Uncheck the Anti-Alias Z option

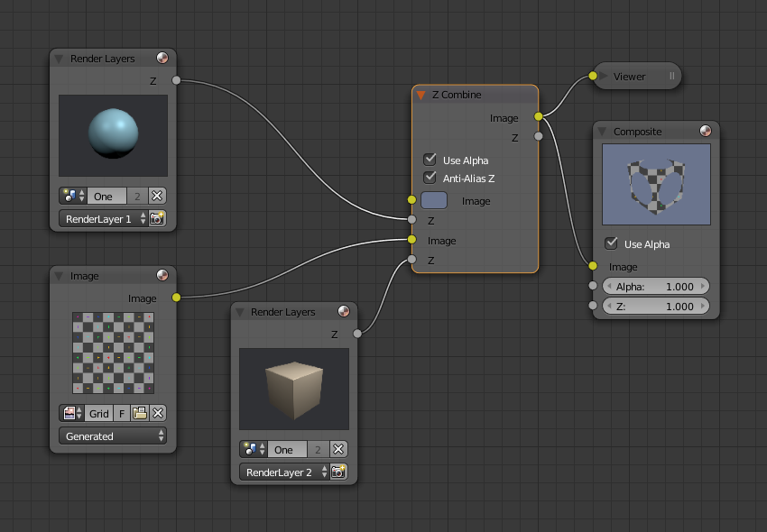click(x=430, y=178)
